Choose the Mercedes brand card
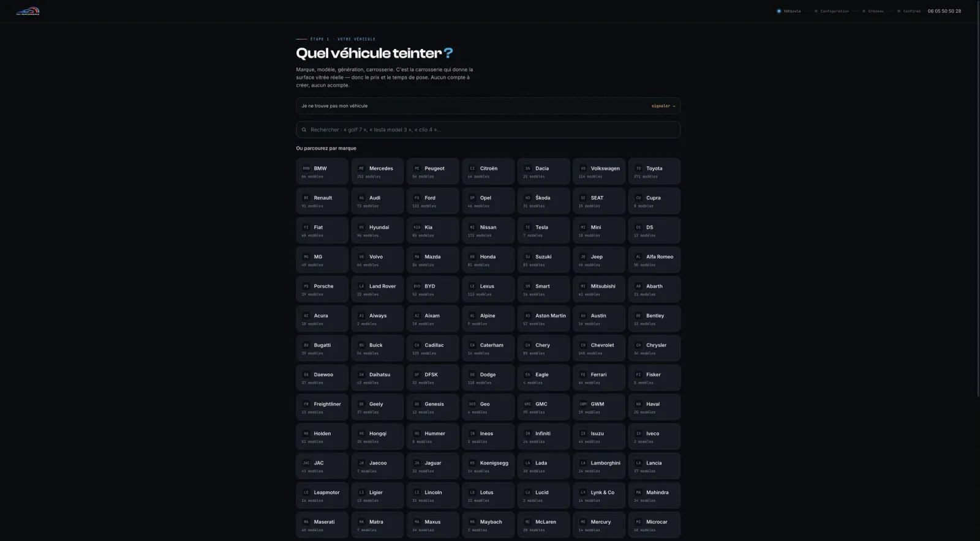The width and height of the screenshot is (980, 541). (377, 171)
